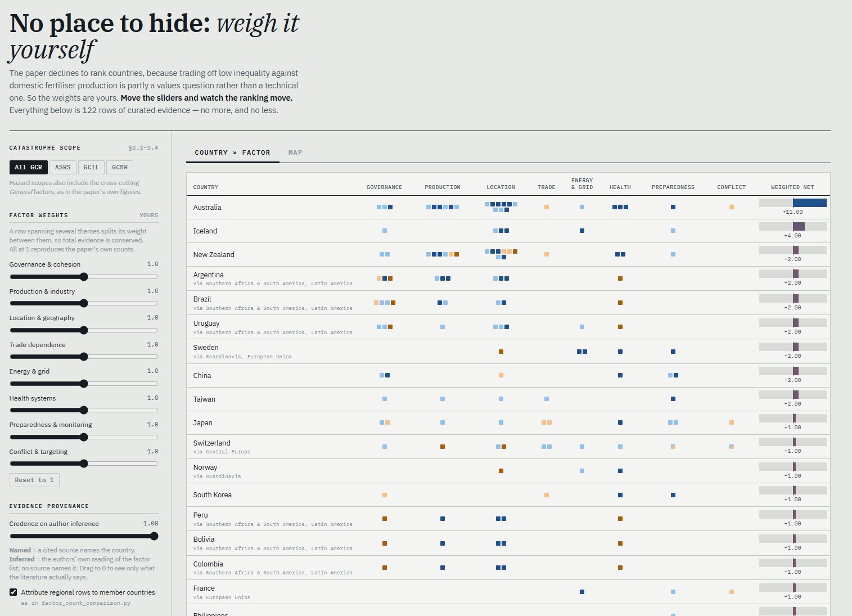This screenshot has height=616, width=852.
Task: Click the Credence on author inference slider
Action: 84,536
